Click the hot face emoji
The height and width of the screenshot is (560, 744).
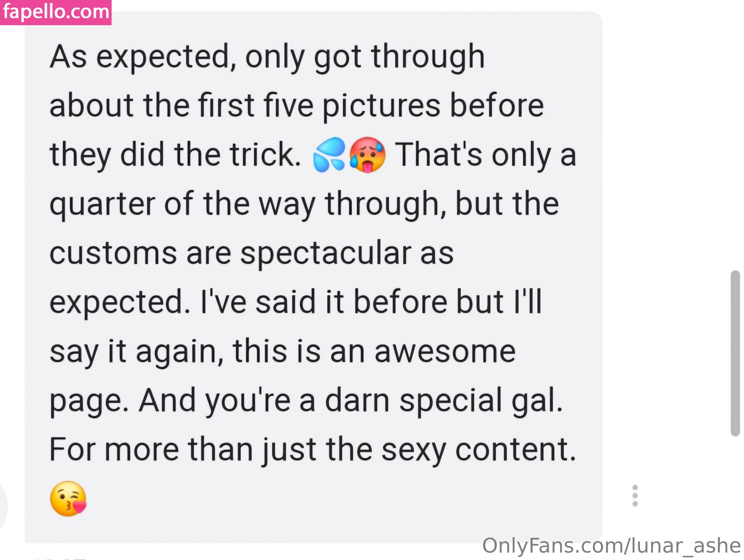[367, 155]
